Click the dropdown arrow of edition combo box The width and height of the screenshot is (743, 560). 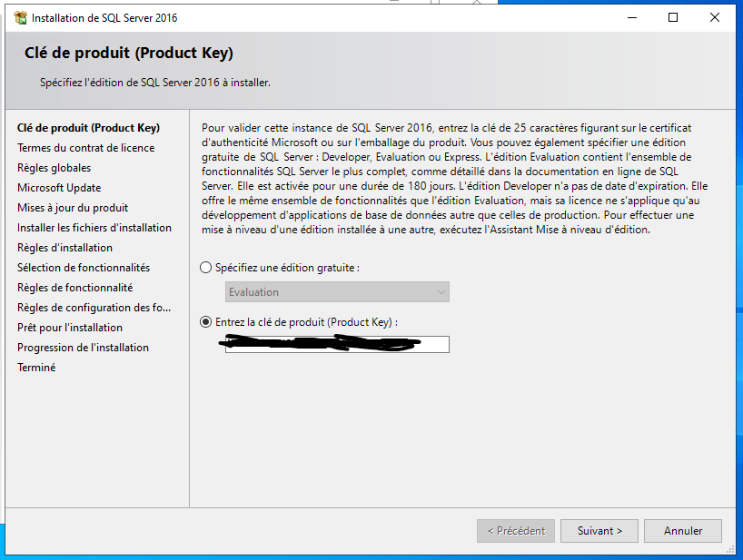(x=441, y=292)
